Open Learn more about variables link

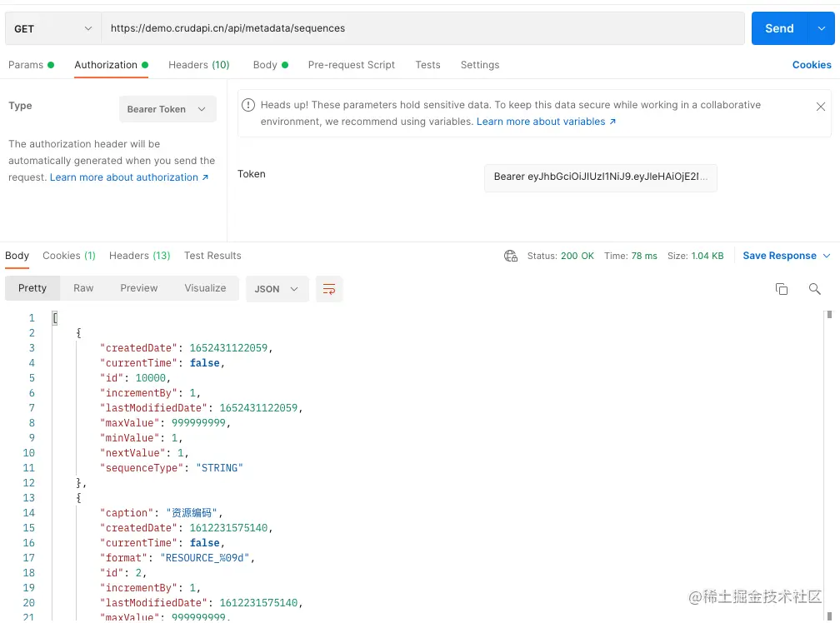[546, 122]
